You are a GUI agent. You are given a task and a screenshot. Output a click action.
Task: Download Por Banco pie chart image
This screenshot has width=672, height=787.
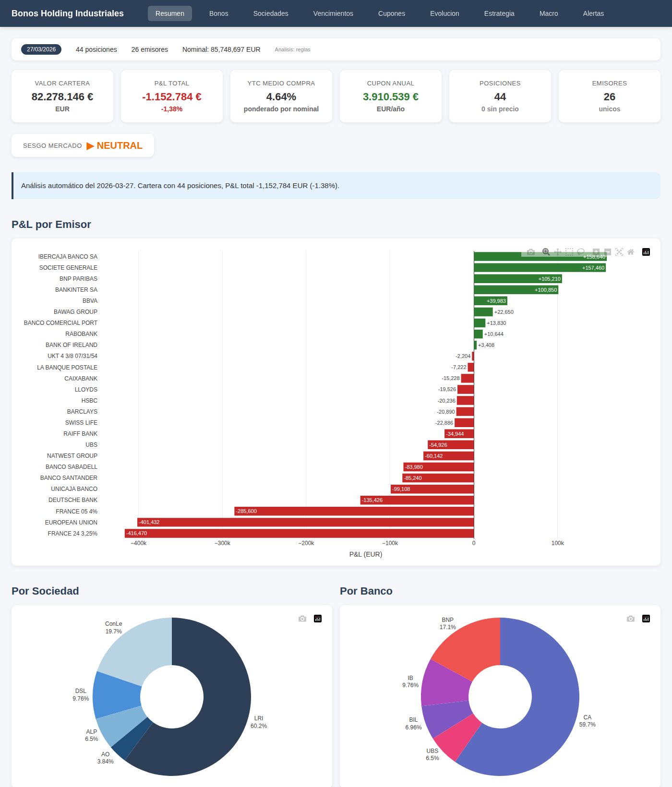(x=631, y=619)
